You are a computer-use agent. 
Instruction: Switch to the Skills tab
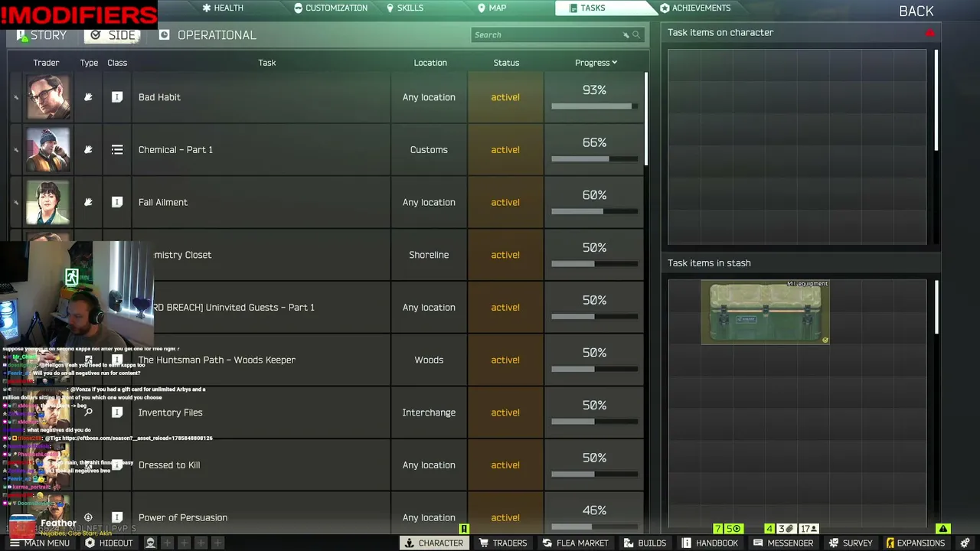[x=405, y=8]
